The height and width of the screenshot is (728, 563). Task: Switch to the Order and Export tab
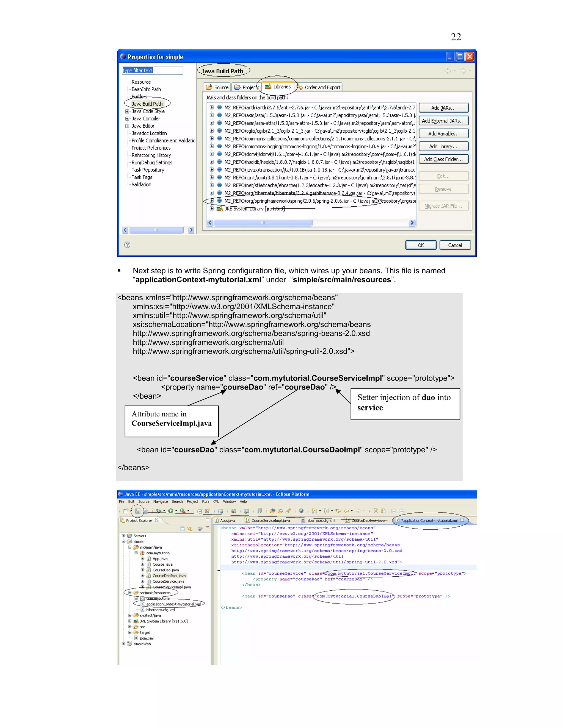(319, 87)
